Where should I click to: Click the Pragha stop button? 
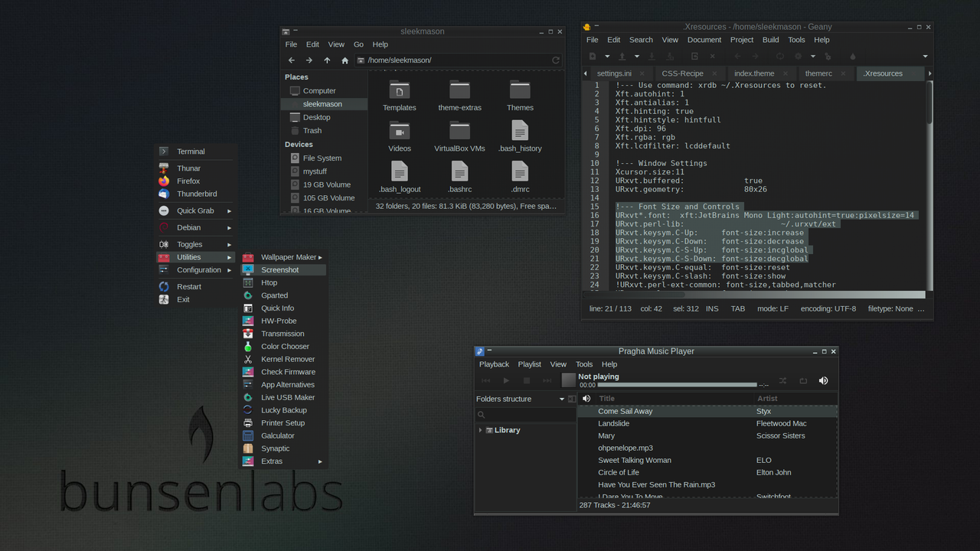[x=527, y=380]
